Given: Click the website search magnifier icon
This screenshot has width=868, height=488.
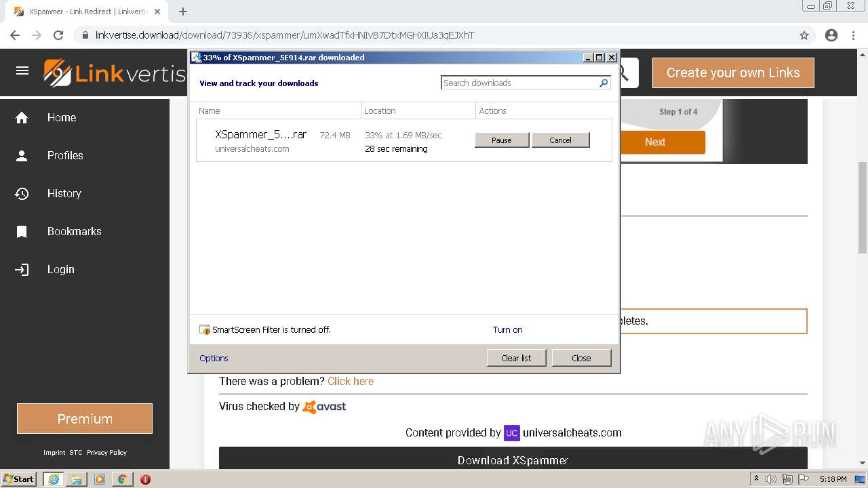Looking at the screenshot, I should point(623,73).
